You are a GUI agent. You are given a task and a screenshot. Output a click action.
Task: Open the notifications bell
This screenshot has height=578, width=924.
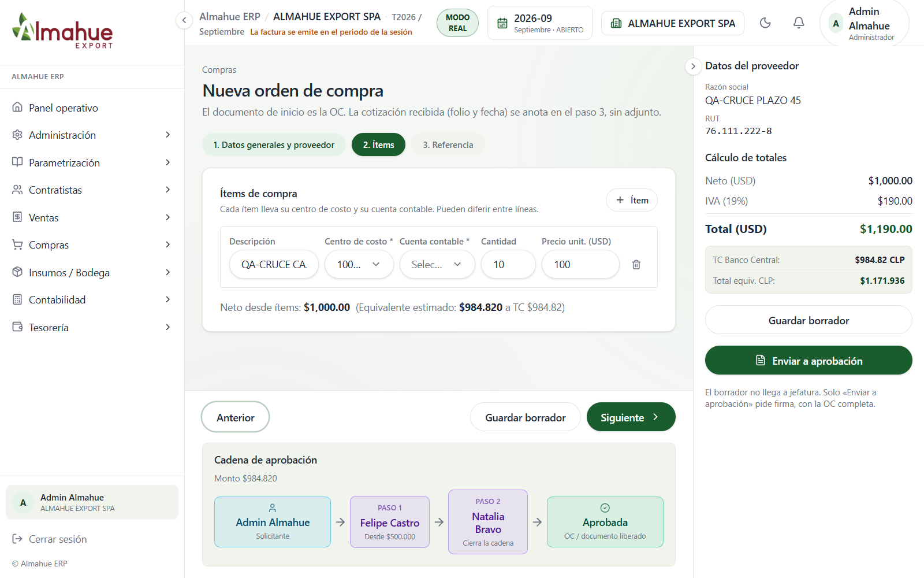coord(799,23)
